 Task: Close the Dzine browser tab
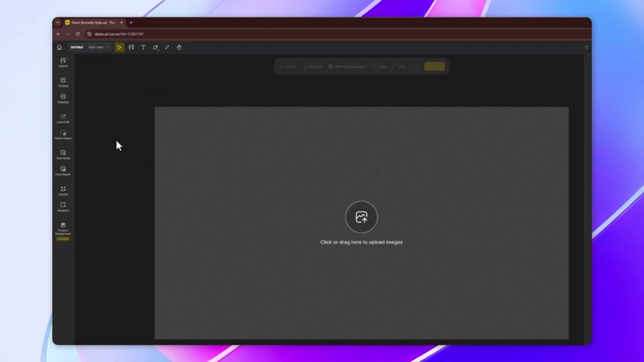pyautogui.click(x=121, y=23)
